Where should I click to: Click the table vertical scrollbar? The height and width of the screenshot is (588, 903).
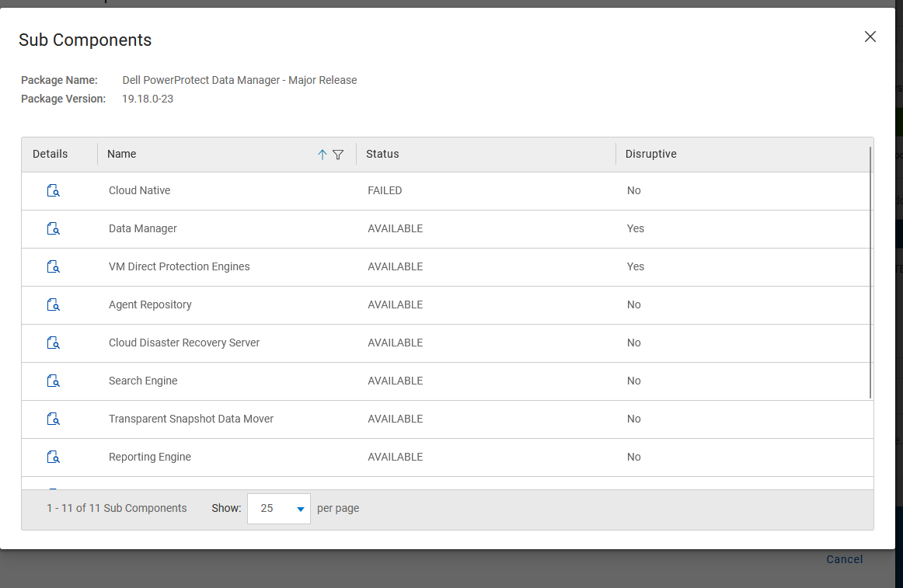coord(871,272)
